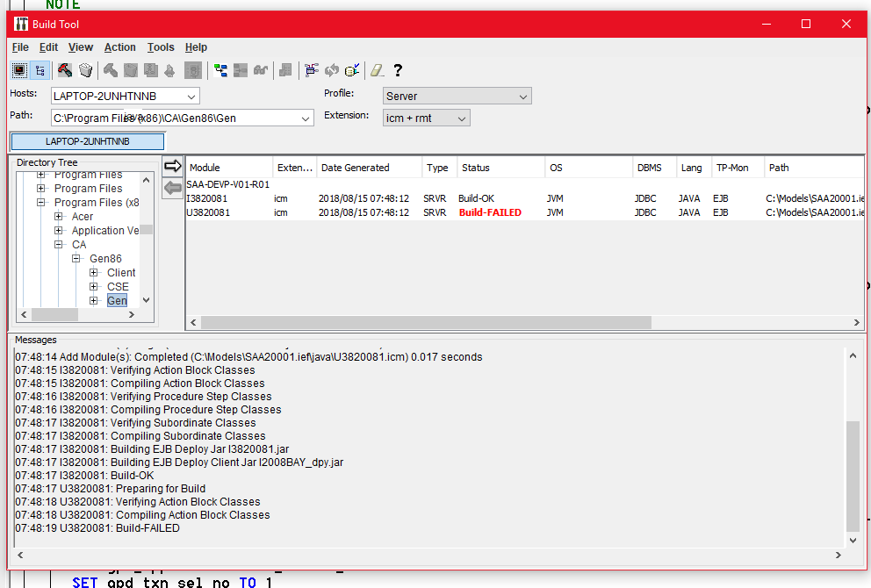
Task: Sort by the Status column header
Action: click(x=501, y=168)
